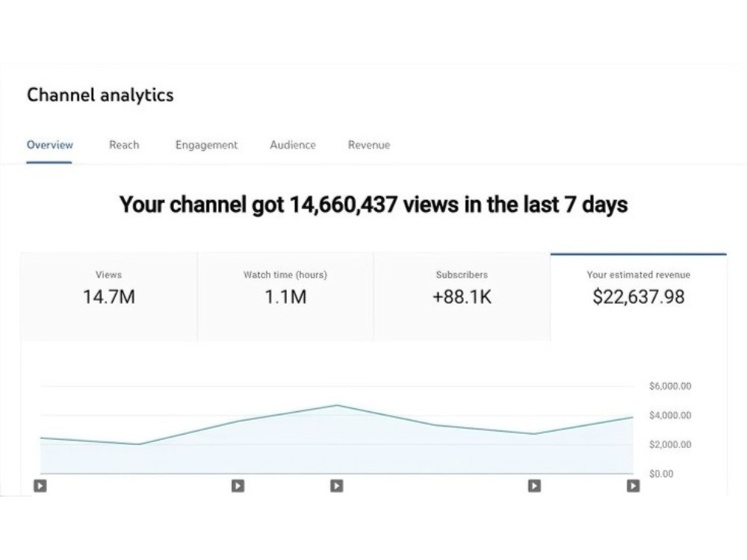
Task: Open the Overview tab
Action: 49,145
